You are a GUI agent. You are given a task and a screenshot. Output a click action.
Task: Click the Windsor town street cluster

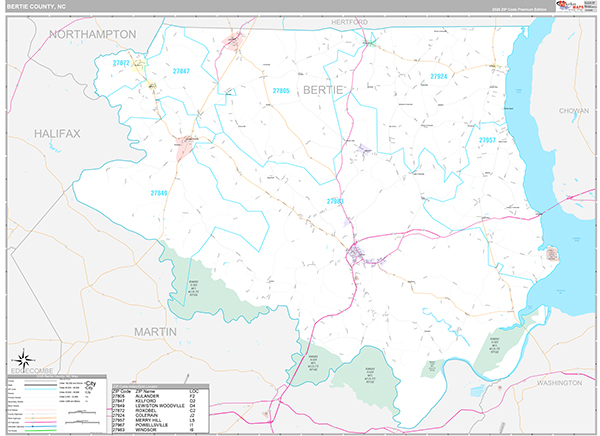click(357, 253)
